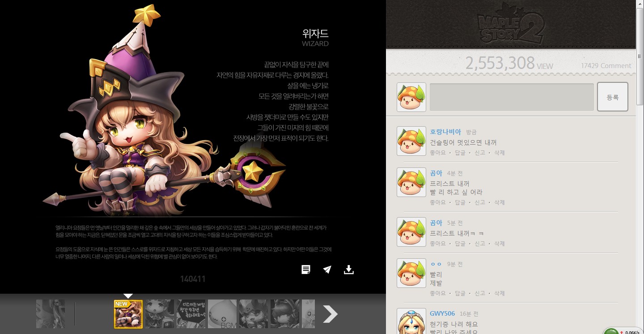Click comment text 제발
The image size is (644, 334).
436,283
